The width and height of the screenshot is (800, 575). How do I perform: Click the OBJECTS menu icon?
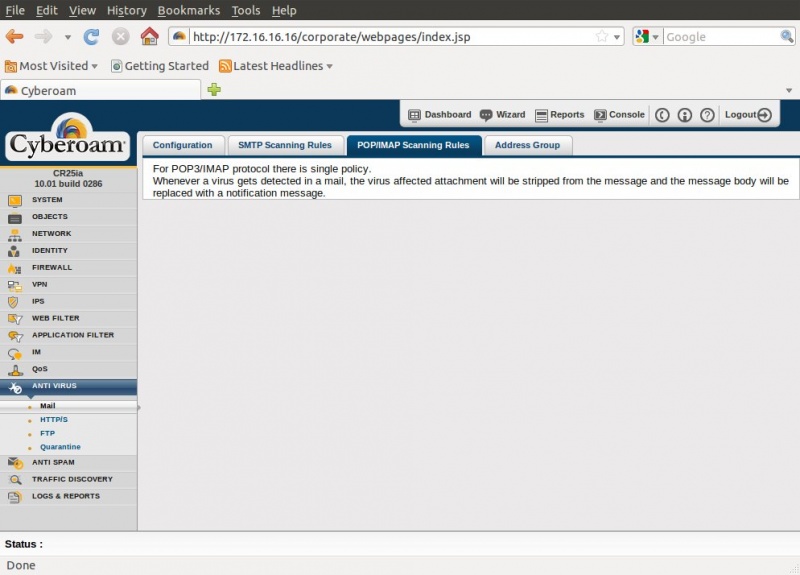15,218
